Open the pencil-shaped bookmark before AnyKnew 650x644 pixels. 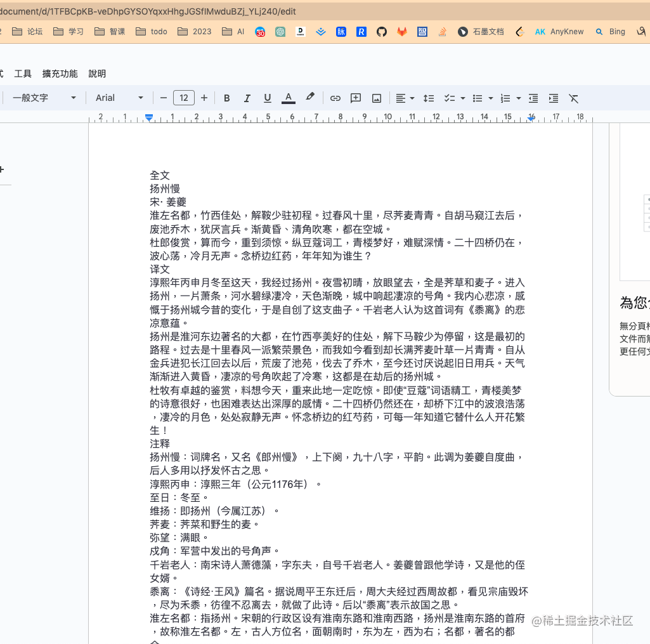[520, 32]
